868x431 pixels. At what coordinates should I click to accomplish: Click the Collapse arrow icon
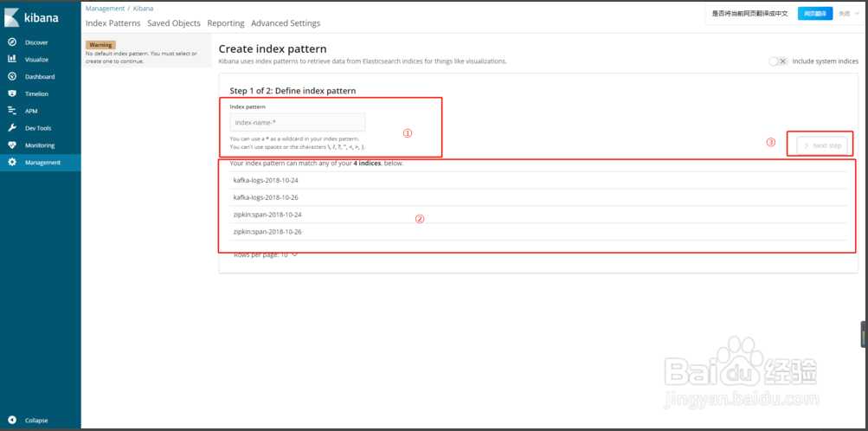click(x=12, y=420)
